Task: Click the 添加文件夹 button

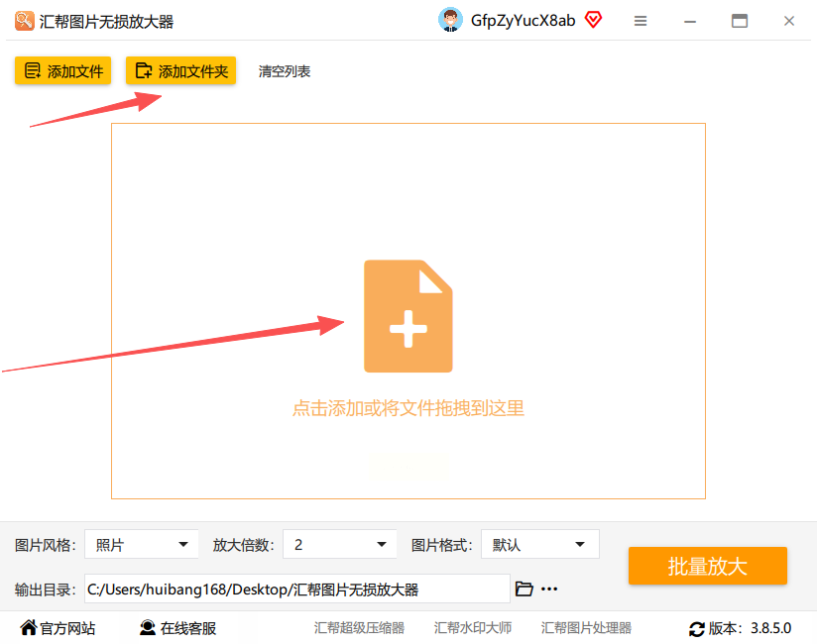Action: point(180,70)
